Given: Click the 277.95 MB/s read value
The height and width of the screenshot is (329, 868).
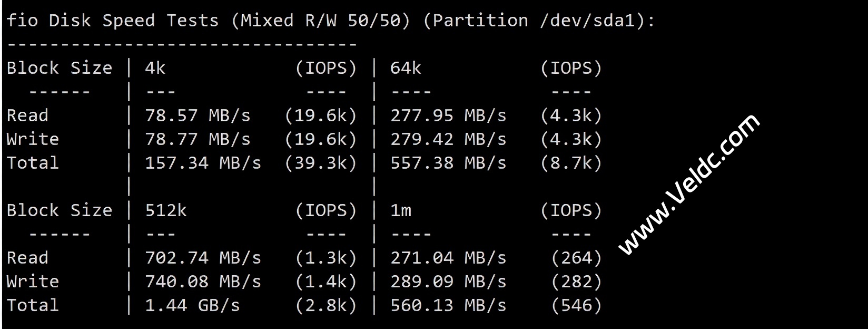Looking at the screenshot, I should pos(448,116).
